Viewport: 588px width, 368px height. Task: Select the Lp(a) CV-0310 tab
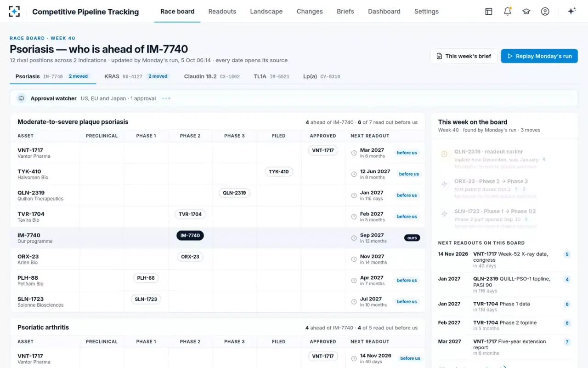click(x=322, y=76)
